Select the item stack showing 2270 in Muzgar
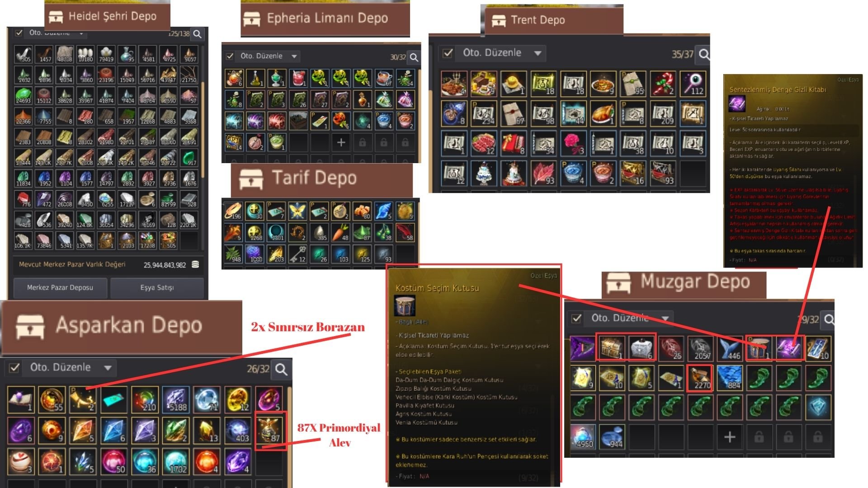The width and height of the screenshot is (868, 488). (x=700, y=377)
